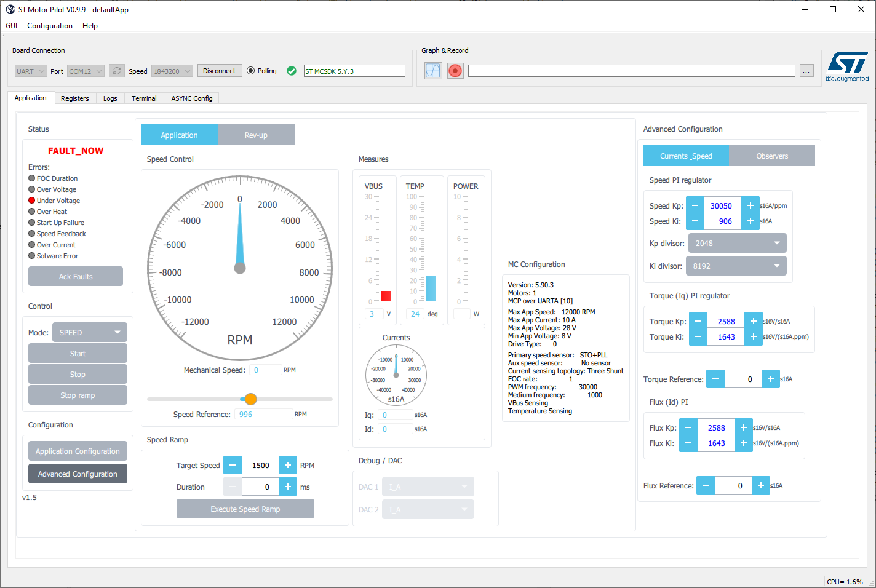The height and width of the screenshot is (588, 876).
Task: Increase ramp Duration with plus button
Action: [x=288, y=487]
